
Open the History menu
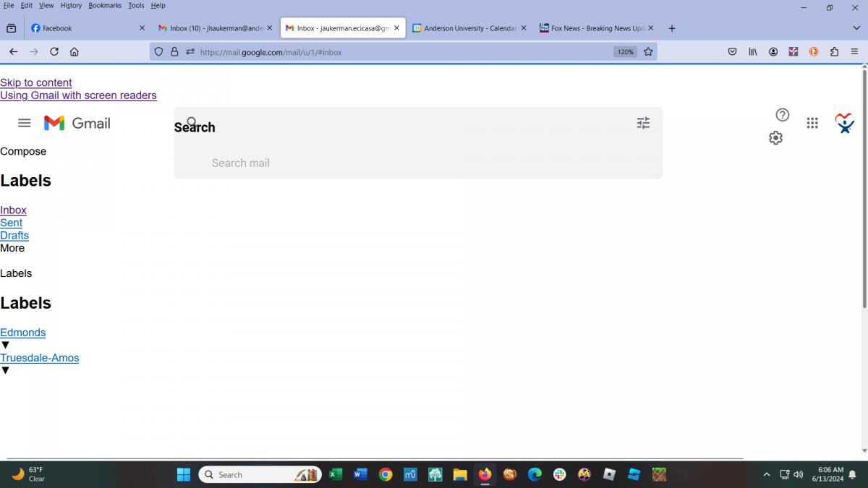[x=71, y=5]
